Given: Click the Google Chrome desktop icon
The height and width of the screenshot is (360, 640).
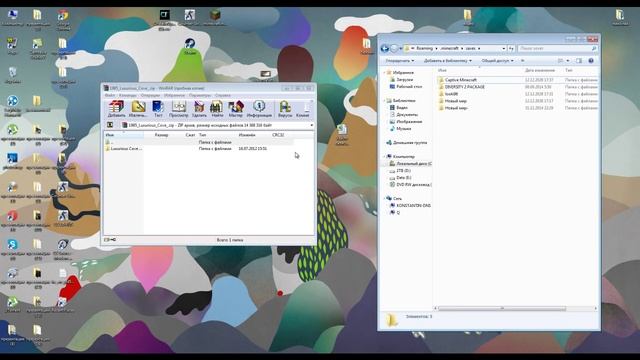Looking at the screenshot, I should click(62, 19).
